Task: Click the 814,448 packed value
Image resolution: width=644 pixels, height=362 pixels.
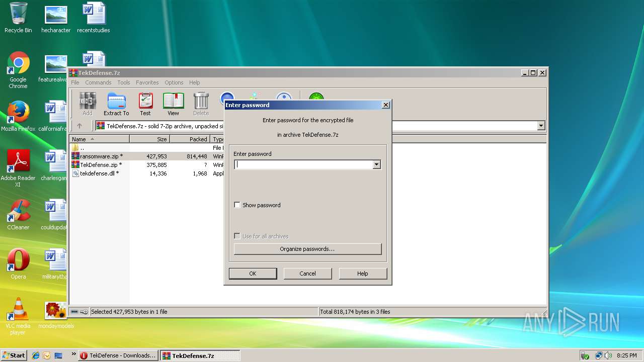Action: 197,156
